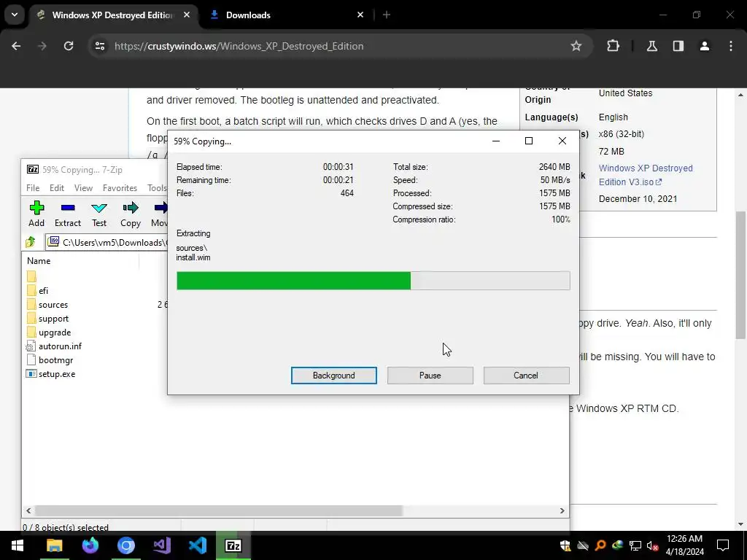Open 7-Zip taskbar icon

click(233, 545)
